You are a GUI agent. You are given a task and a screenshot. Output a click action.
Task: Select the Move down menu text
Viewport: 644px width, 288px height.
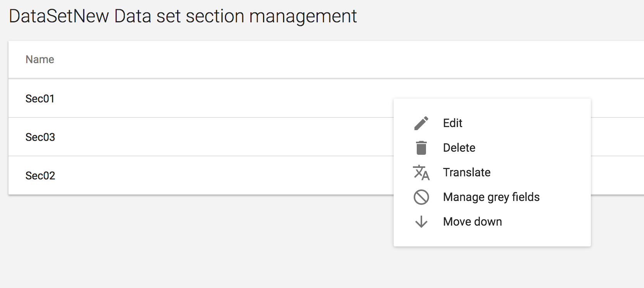tap(473, 222)
